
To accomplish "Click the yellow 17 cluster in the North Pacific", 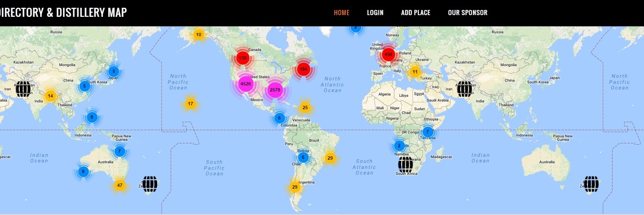I will pyautogui.click(x=191, y=104).
